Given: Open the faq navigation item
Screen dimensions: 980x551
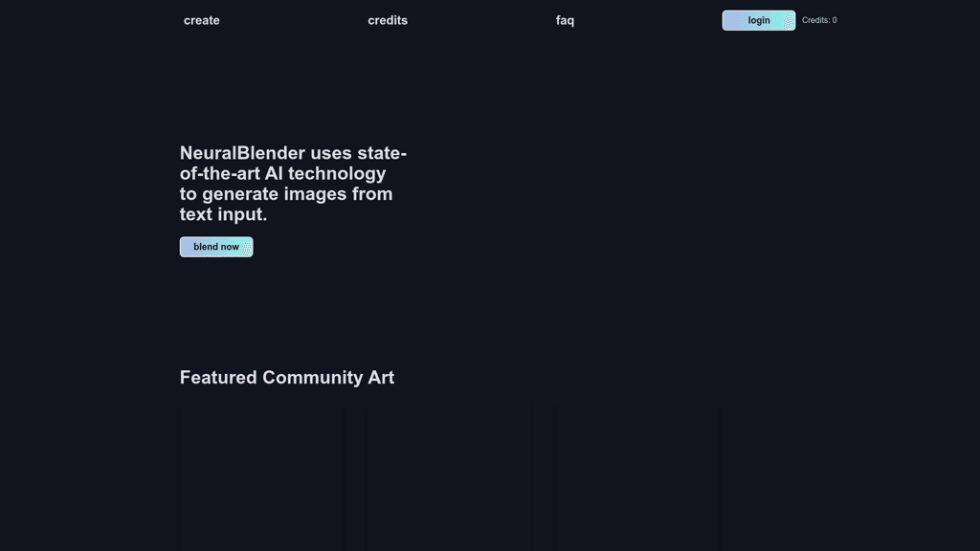Looking at the screenshot, I should [565, 20].
